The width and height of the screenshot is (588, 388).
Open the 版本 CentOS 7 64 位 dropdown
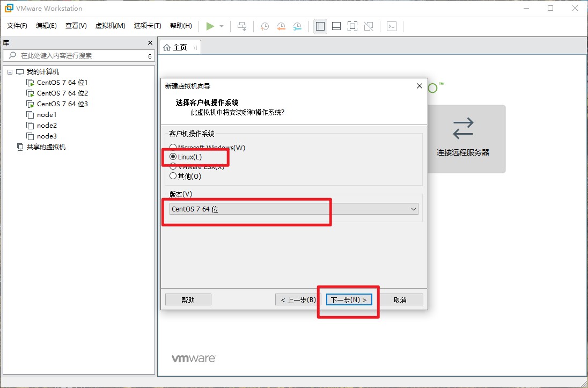(x=293, y=209)
